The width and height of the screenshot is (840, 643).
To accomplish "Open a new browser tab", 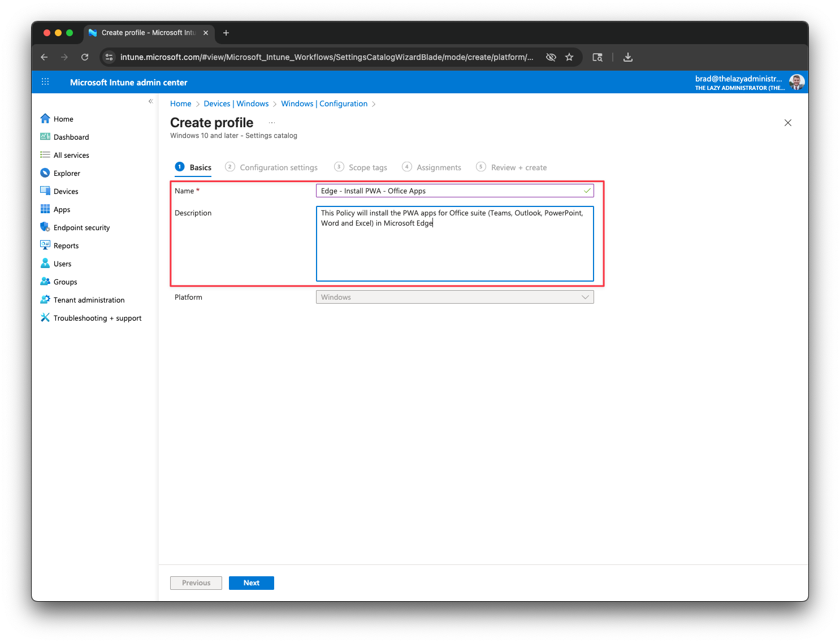I will click(x=226, y=33).
